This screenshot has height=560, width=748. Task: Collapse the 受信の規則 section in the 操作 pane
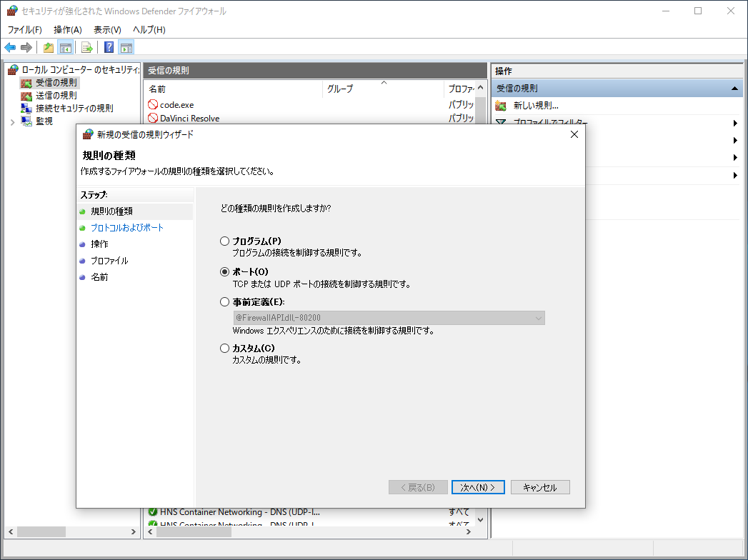[734, 89]
